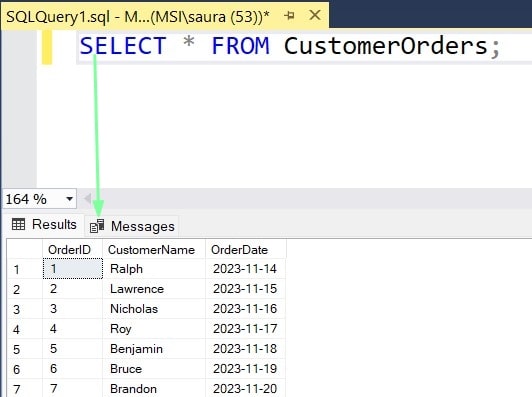
Task: Click the OrderID column header
Action: (x=72, y=250)
